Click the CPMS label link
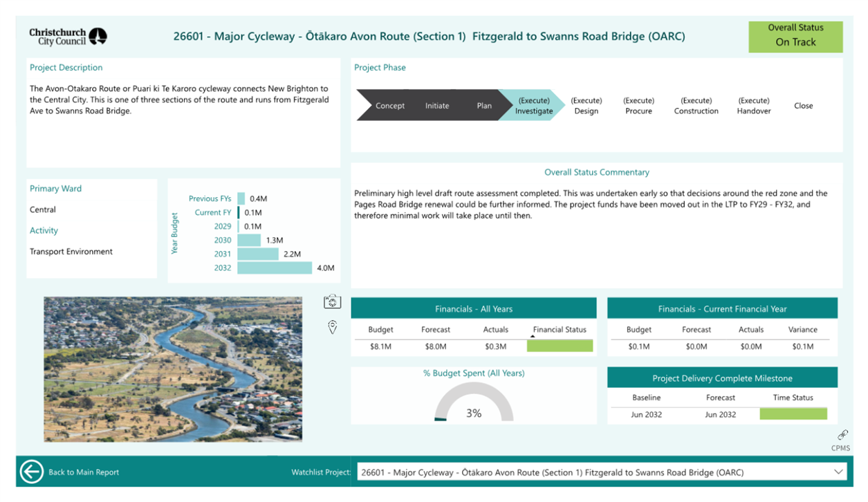This screenshot has height=502, width=868. pyautogui.click(x=841, y=448)
